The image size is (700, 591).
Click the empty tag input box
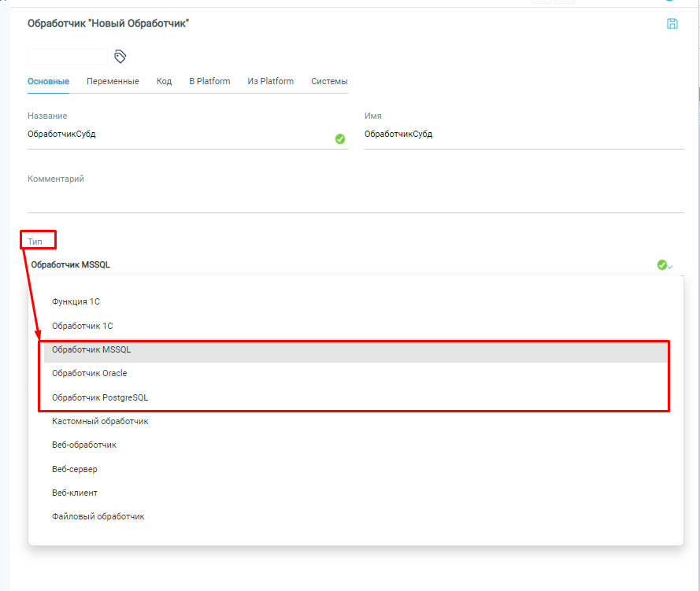68,56
